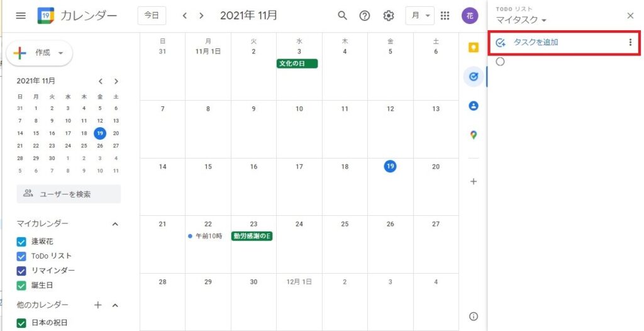The height and width of the screenshot is (331, 644).
Task: Open the settings gear menu
Action: tap(389, 15)
